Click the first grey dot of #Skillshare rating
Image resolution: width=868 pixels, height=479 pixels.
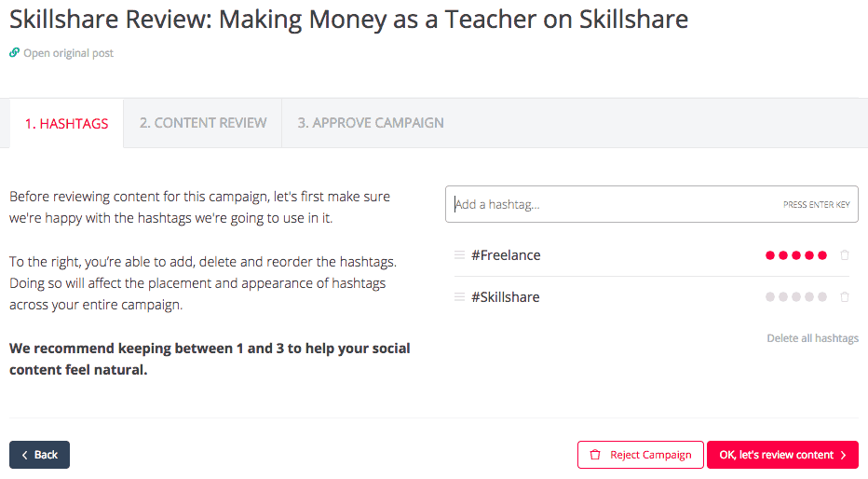click(770, 297)
